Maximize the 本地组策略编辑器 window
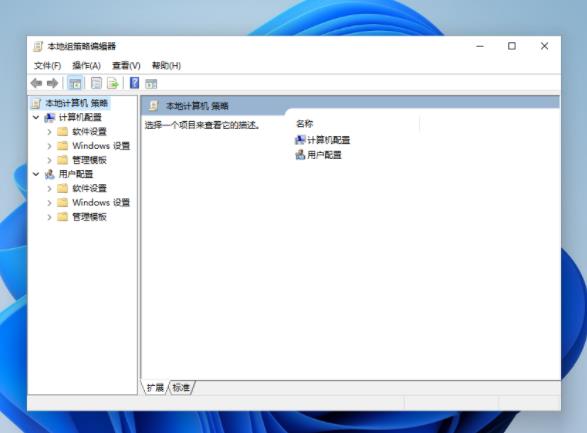Viewport: 587px width, 433px height. click(512, 46)
